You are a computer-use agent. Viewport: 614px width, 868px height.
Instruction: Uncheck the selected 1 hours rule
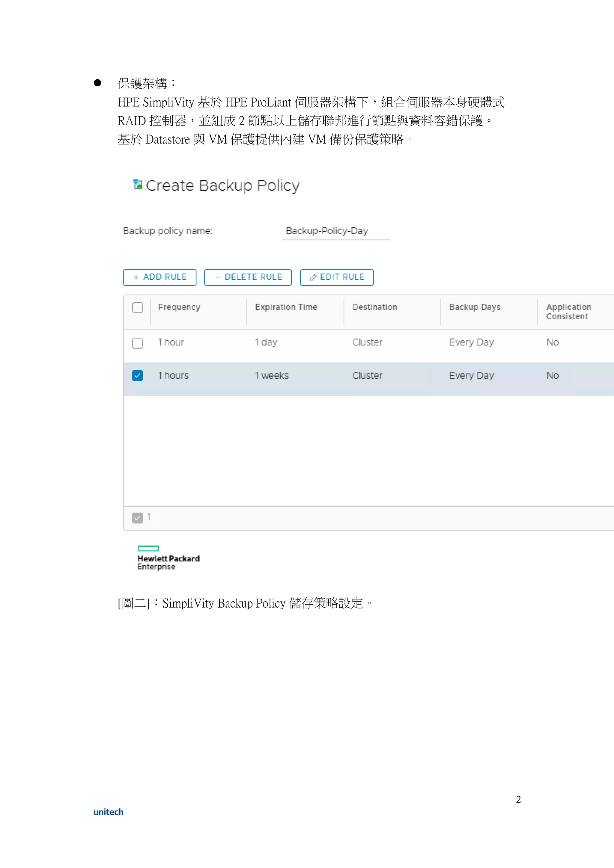[x=138, y=376]
